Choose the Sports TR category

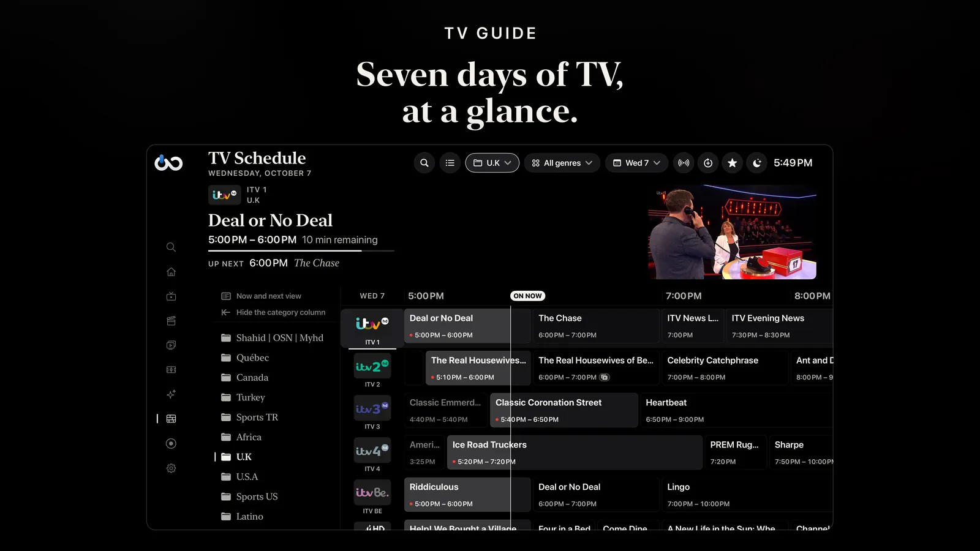pyautogui.click(x=249, y=418)
